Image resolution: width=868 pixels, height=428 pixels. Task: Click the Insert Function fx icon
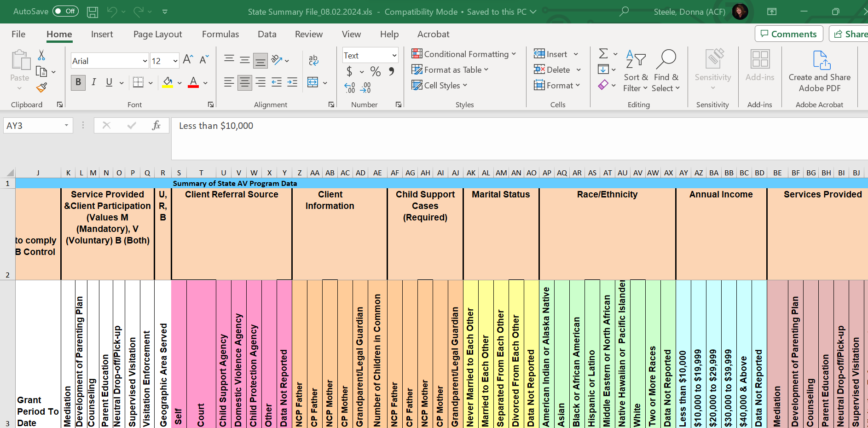[x=156, y=125]
